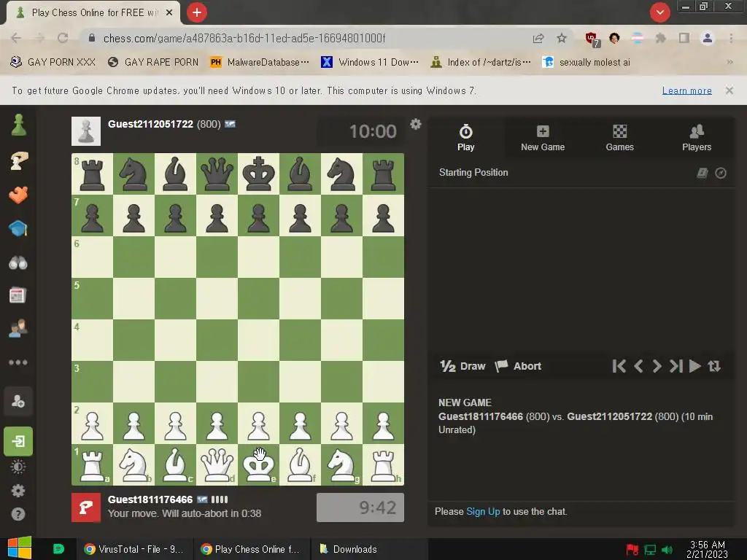Click the Learn more link in update notice
747x560 pixels.
[x=687, y=90]
